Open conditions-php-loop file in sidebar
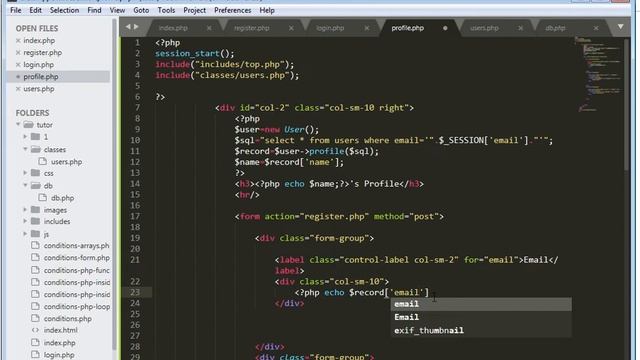 (x=77, y=307)
